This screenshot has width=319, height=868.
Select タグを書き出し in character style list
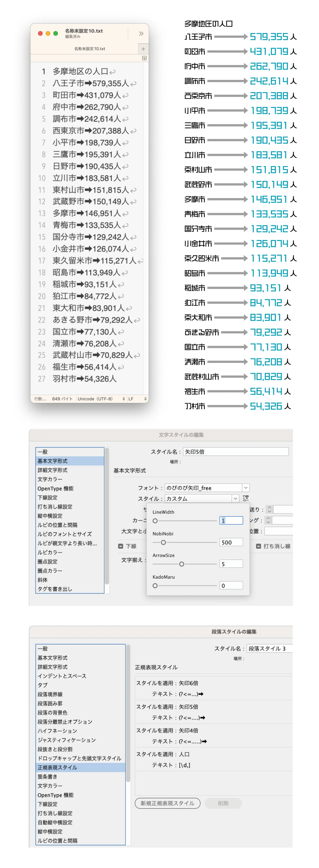click(x=70, y=589)
